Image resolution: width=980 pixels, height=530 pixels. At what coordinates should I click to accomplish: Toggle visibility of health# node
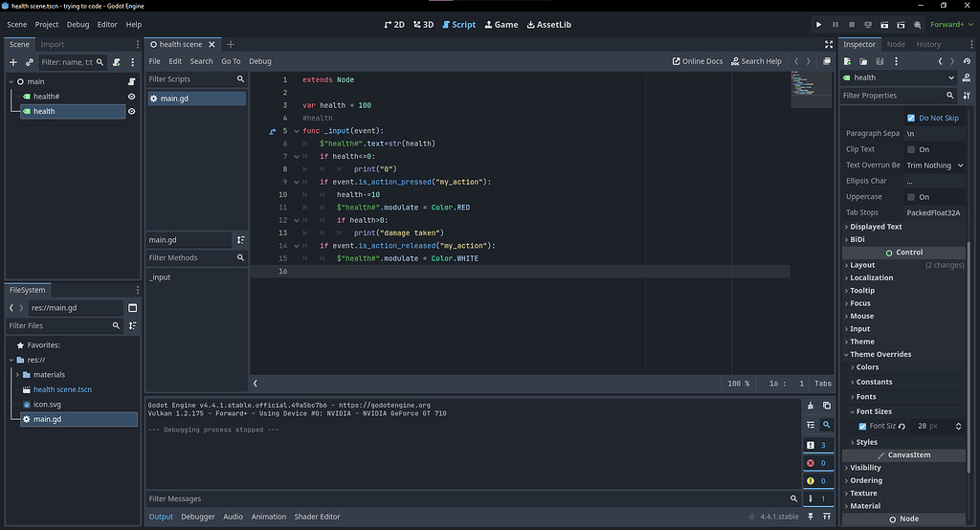click(x=131, y=97)
